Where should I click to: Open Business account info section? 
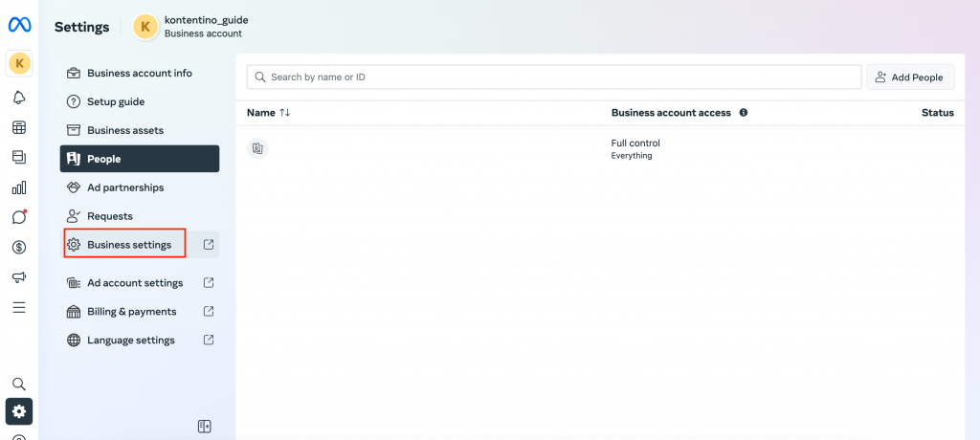(139, 73)
